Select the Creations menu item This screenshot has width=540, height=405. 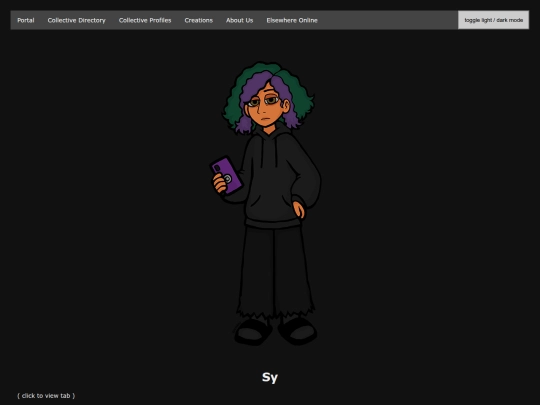pos(199,20)
